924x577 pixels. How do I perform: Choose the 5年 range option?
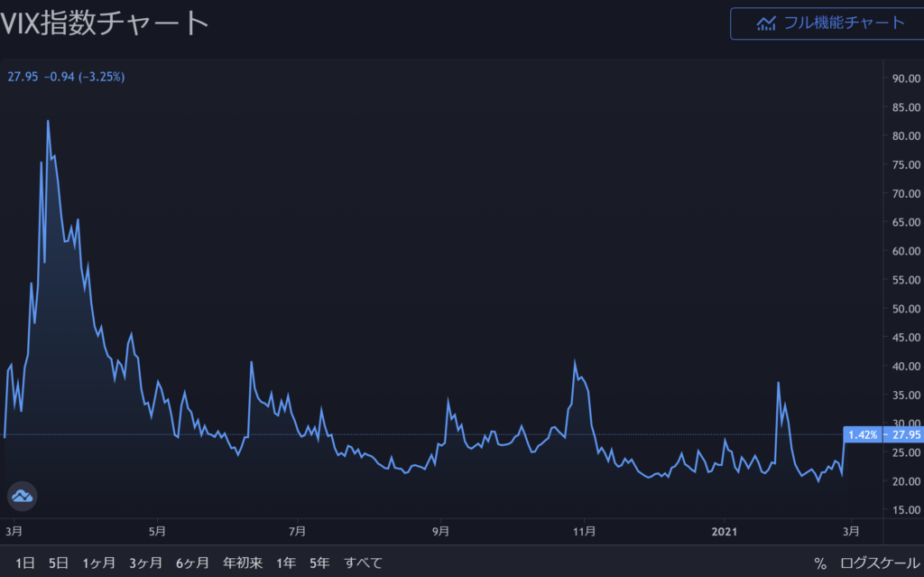click(x=319, y=563)
